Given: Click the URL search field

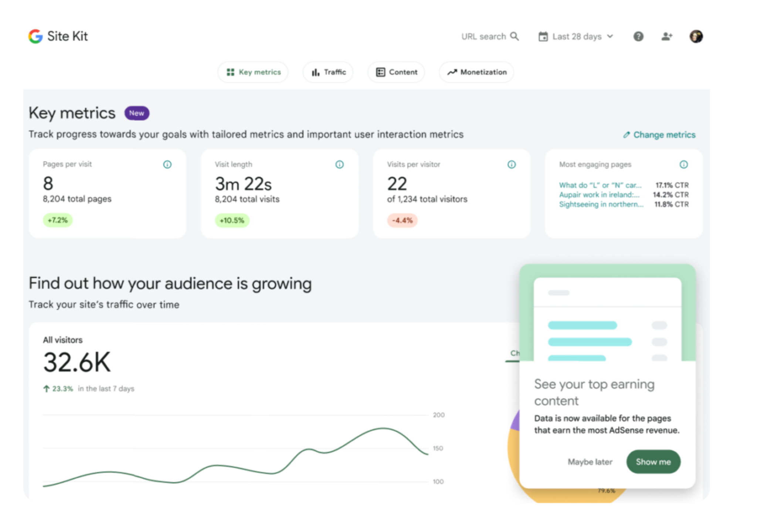Looking at the screenshot, I should click(x=483, y=36).
